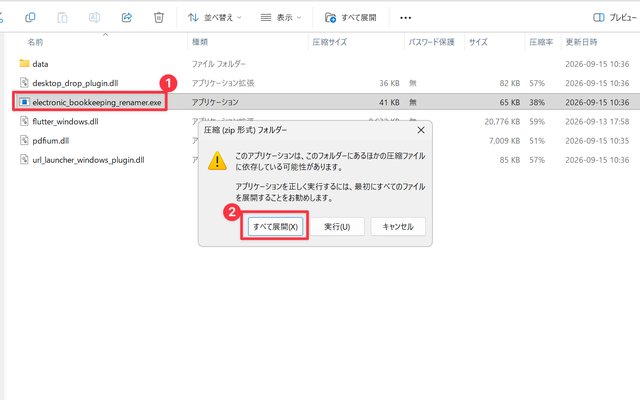Close the 圧縮 (zip 形式) フォルダー dialog
Image resolution: width=640 pixels, height=400 pixels.
421,130
